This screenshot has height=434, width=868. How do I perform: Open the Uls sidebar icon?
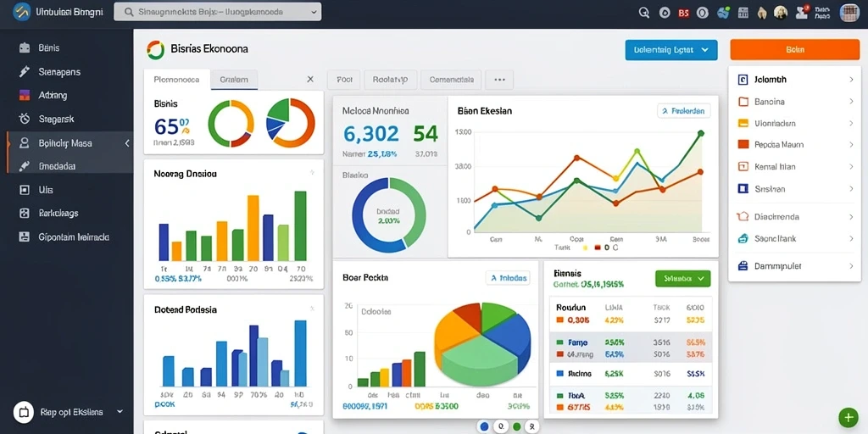pyautogui.click(x=24, y=189)
